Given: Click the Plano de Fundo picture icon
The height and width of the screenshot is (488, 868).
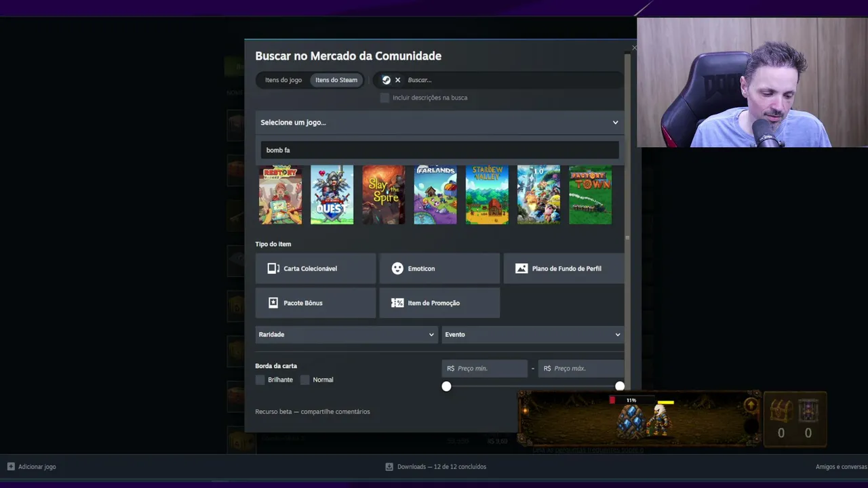Looking at the screenshot, I should [x=521, y=268].
